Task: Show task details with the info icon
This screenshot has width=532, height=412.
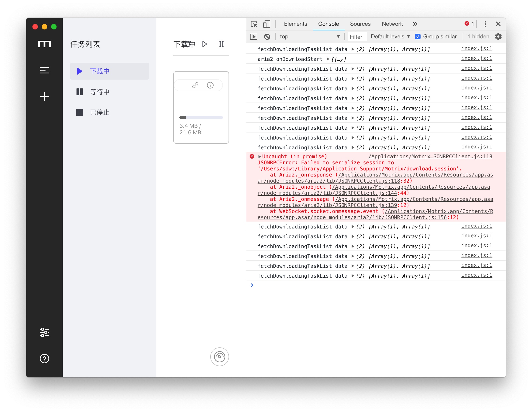Action: coord(210,85)
